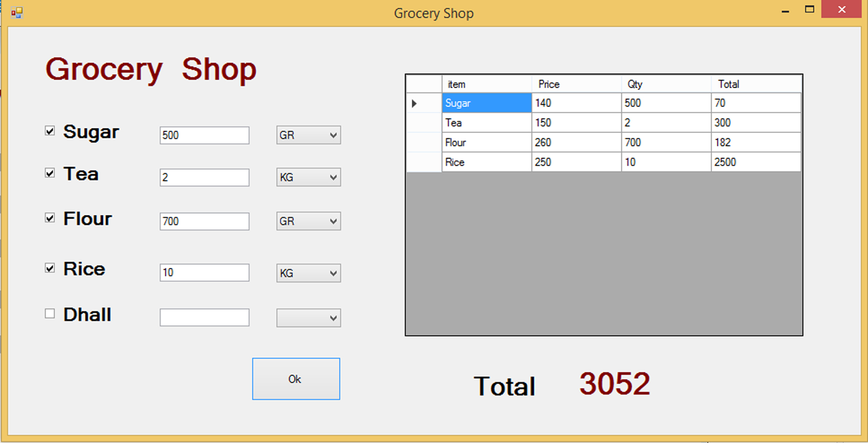Viewport: 868px width, 443px height.
Task: Maximize the Grocery Shop window
Action: [x=809, y=9]
